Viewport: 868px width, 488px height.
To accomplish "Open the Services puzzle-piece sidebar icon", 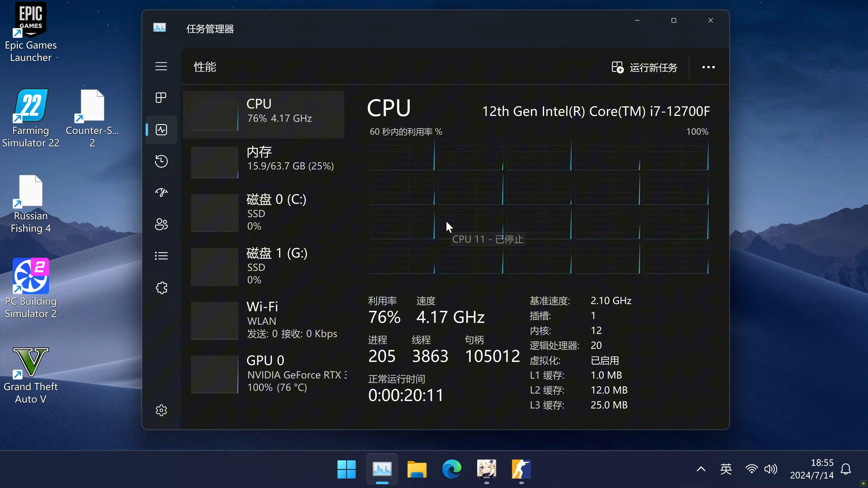I will coord(161,288).
